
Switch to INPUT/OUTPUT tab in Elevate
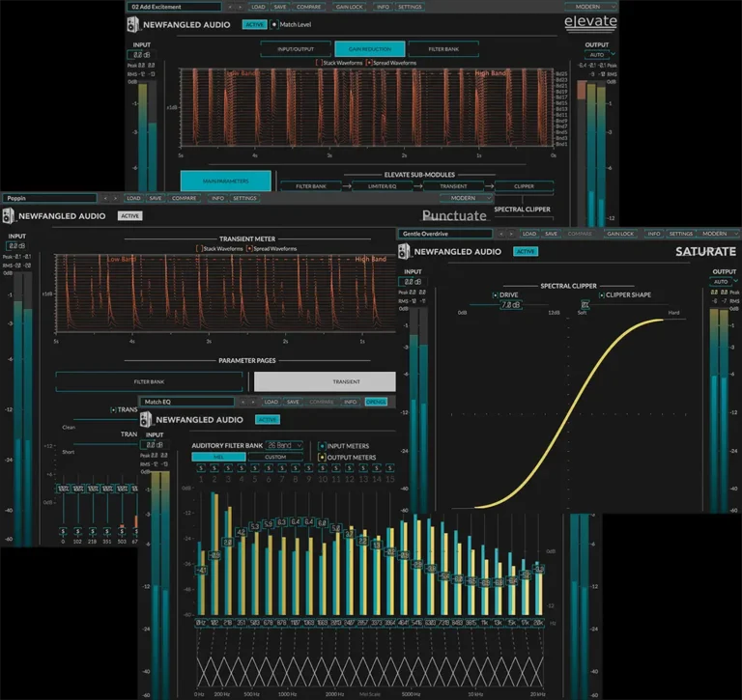[x=296, y=48]
